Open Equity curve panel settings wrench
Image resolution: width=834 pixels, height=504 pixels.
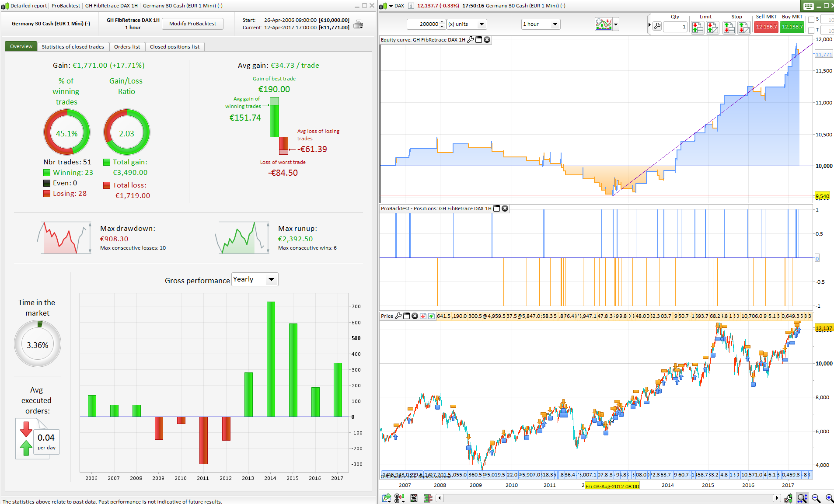471,40
